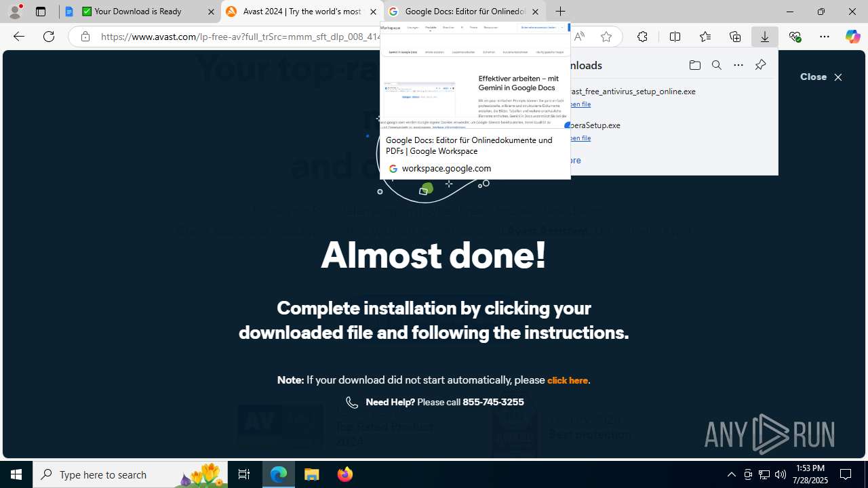
Task: Click the Edge profile avatar icon
Action: coord(15,12)
